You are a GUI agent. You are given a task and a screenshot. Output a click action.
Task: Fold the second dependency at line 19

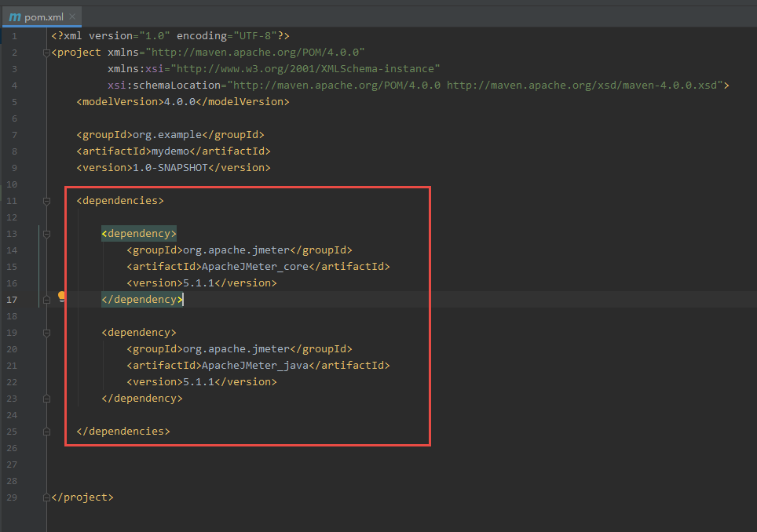(x=47, y=333)
